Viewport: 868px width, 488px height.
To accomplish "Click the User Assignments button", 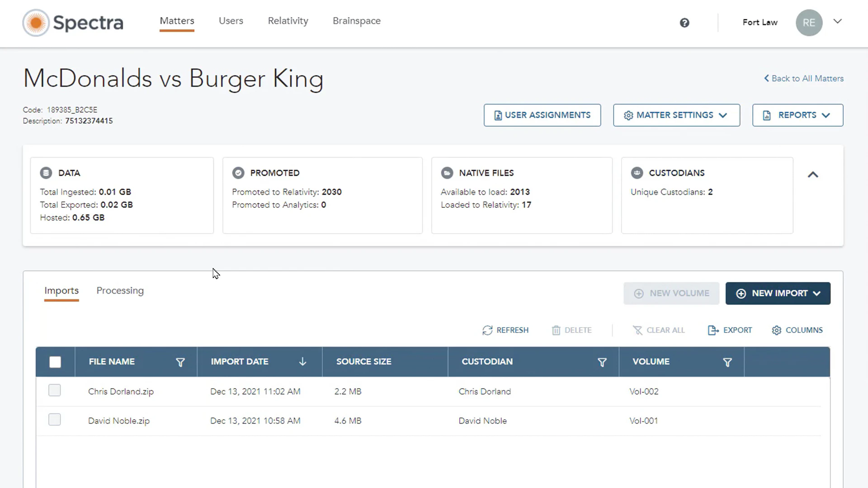I will [x=542, y=115].
